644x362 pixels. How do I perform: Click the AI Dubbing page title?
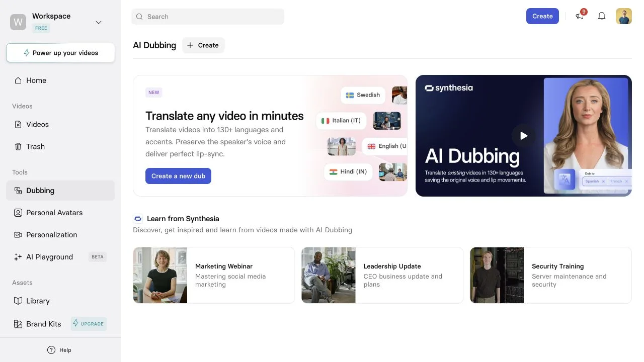[154, 45]
